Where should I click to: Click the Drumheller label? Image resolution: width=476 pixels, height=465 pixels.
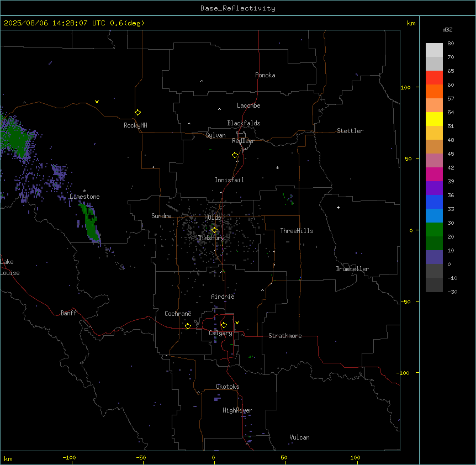click(x=352, y=269)
